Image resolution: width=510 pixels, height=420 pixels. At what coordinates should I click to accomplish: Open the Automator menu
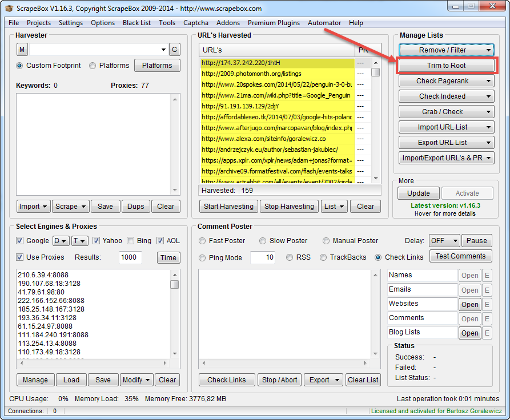tap(324, 23)
